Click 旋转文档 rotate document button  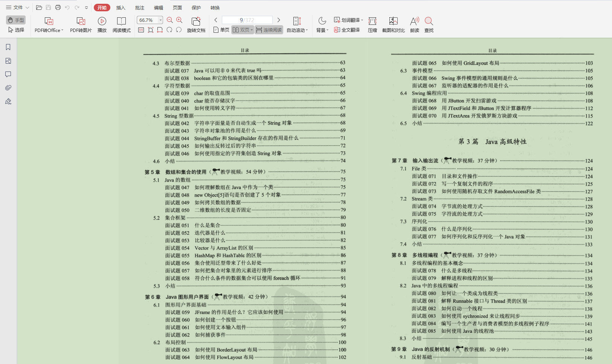coord(196,25)
